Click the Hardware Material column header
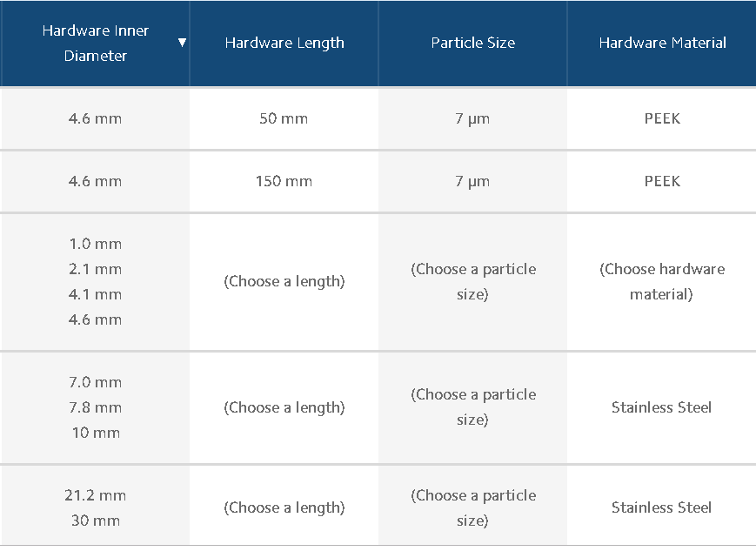 point(662,43)
